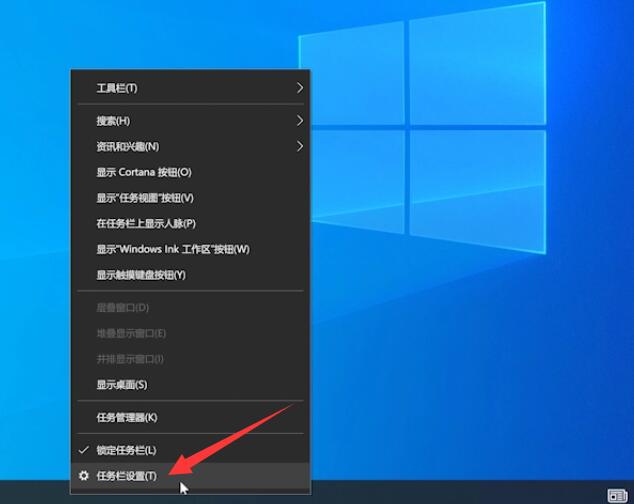Open the 资讯和兴趣(N) menu entry
634x504 pixels.
[x=190, y=146]
